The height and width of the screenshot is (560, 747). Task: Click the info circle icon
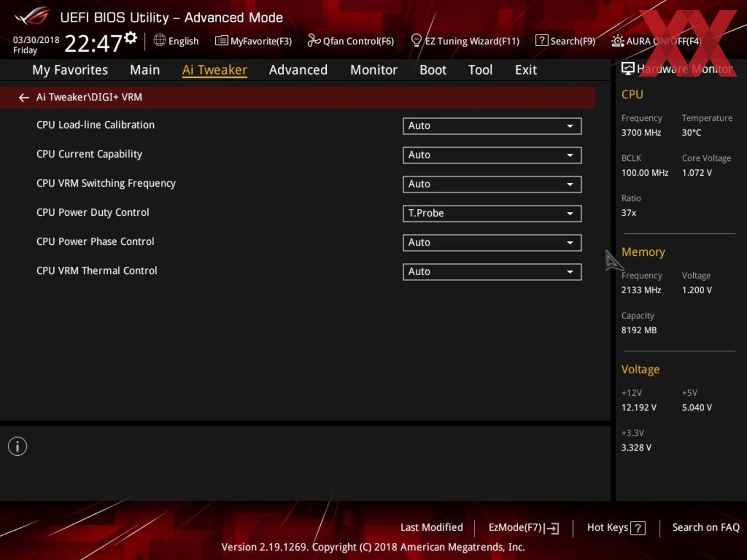point(18,446)
